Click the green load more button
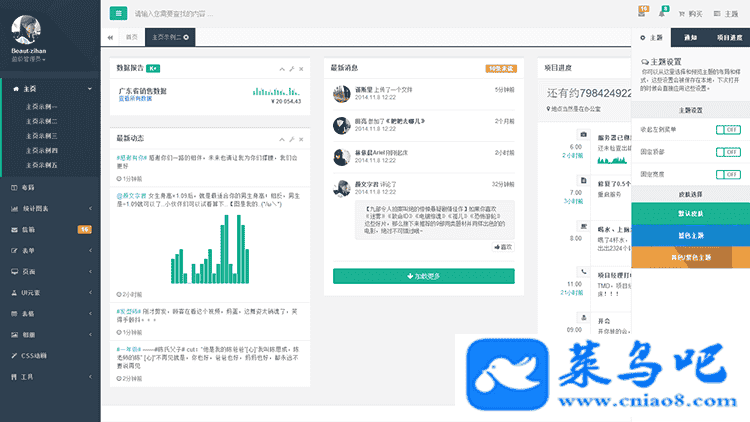 click(424, 276)
